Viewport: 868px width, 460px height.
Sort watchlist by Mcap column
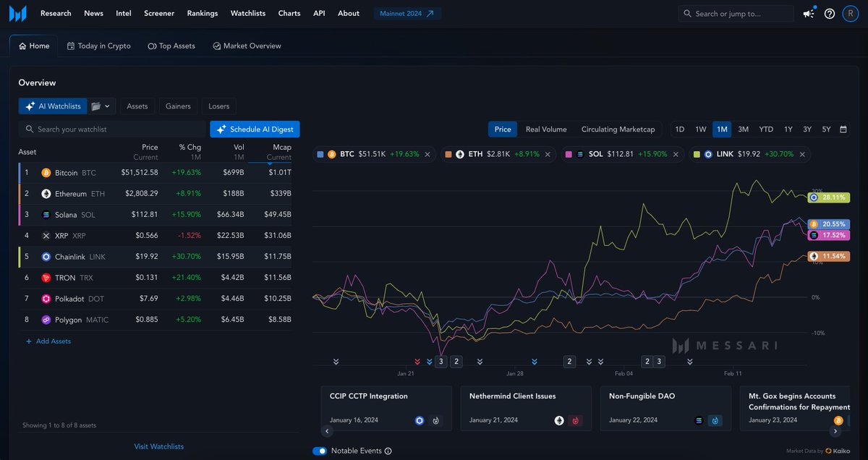279,152
